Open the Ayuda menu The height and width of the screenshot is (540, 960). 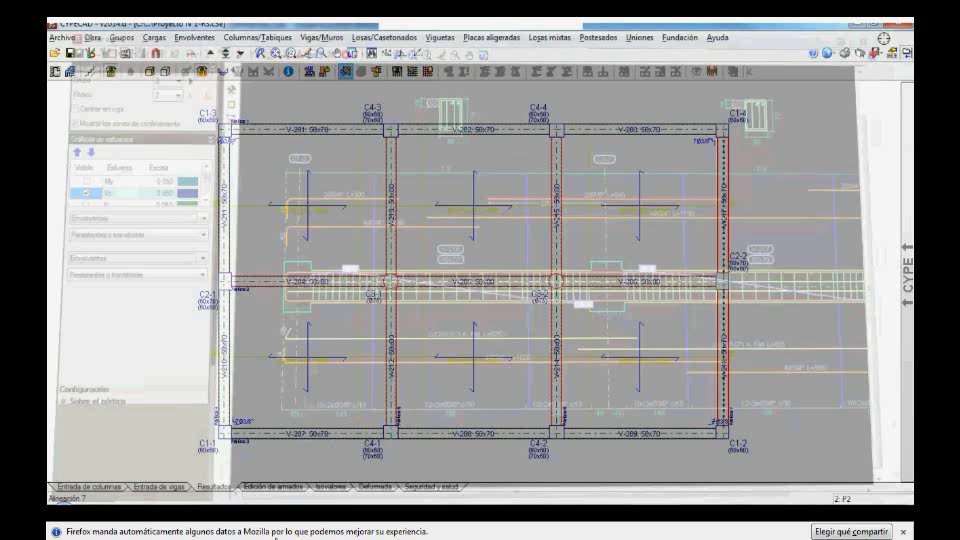tap(717, 37)
